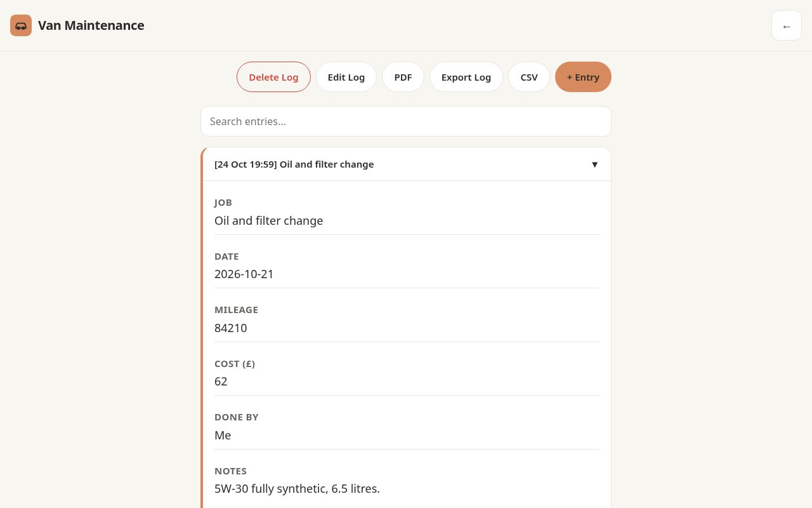Image resolution: width=812 pixels, height=508 pixels.
Task: Collapse the Oil and filter change entry
Action: (x=594, y=164)
